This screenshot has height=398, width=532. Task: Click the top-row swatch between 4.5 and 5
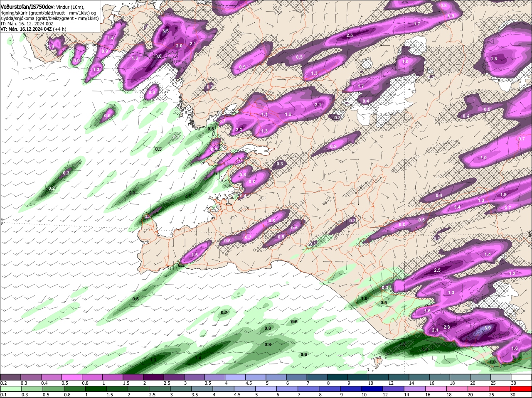(x=255, y=377)
